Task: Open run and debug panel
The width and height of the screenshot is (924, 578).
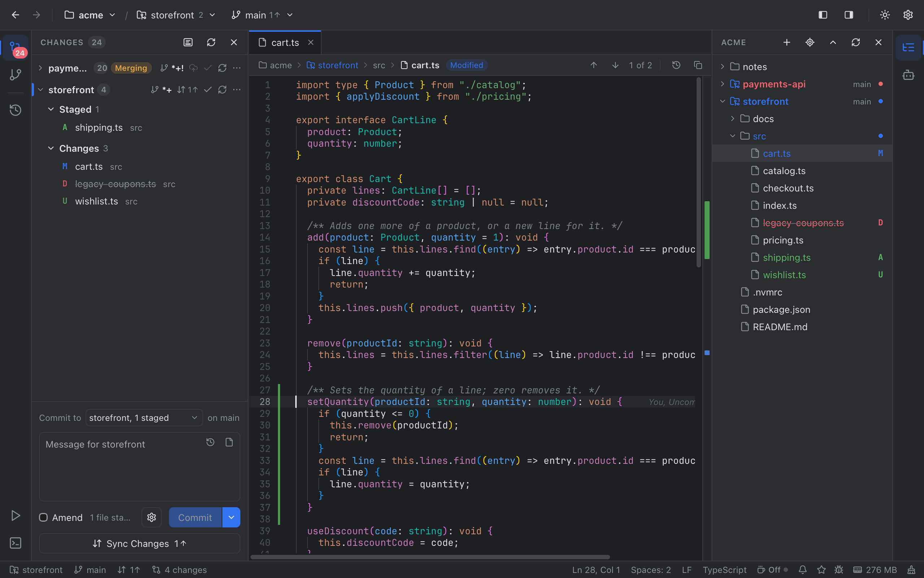Action: tap(16, 516)
